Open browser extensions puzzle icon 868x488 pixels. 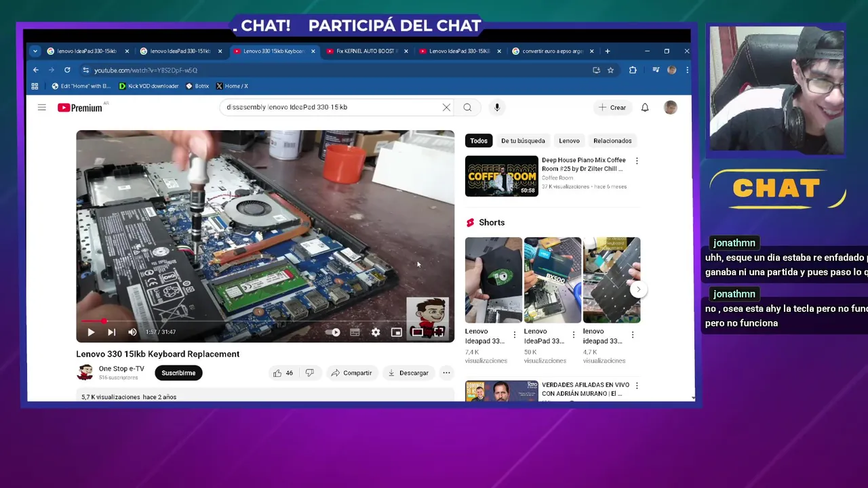pos(633,70)
